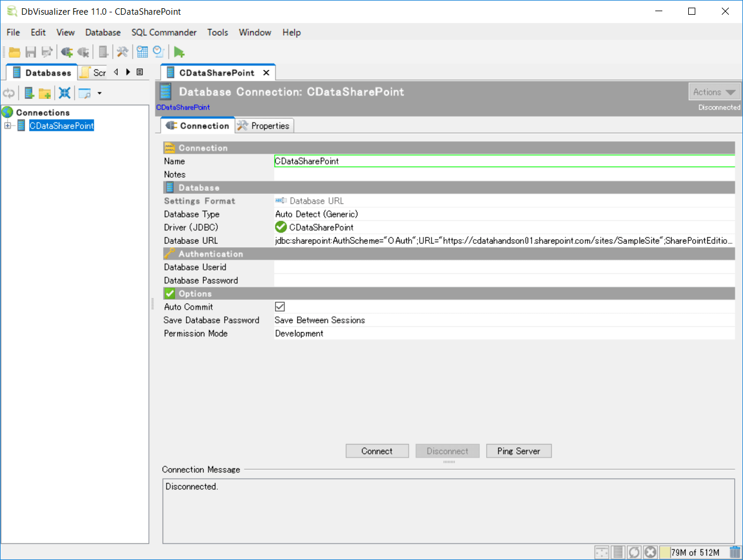Click the Ping Server button
743x560 pixels.
(x=519, y=451)
